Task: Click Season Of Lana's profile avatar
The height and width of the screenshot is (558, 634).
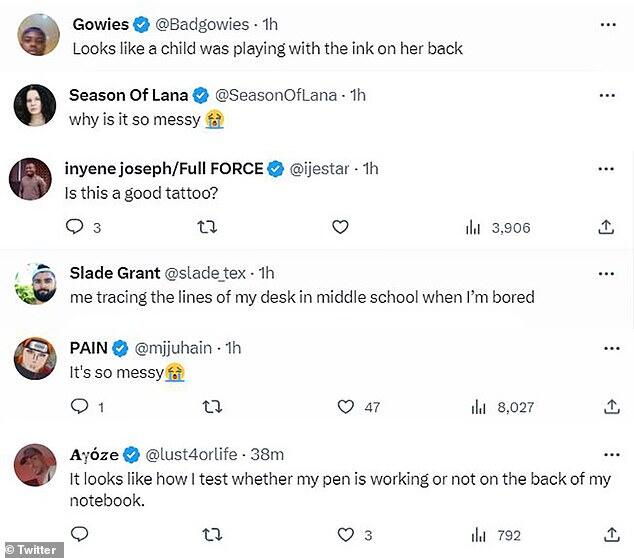Action: click(x=33, y=106)
